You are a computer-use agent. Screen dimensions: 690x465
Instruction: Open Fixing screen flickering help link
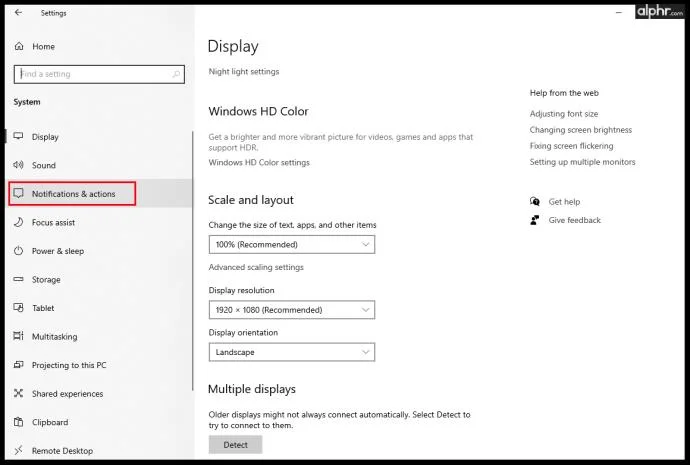pyautogui.click(x=572, y=146)
